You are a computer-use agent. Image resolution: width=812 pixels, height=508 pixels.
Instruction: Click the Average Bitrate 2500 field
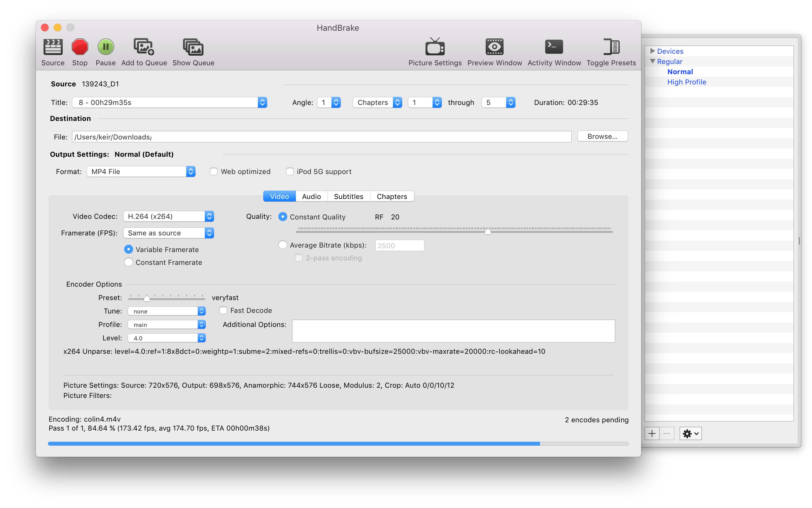400,246
